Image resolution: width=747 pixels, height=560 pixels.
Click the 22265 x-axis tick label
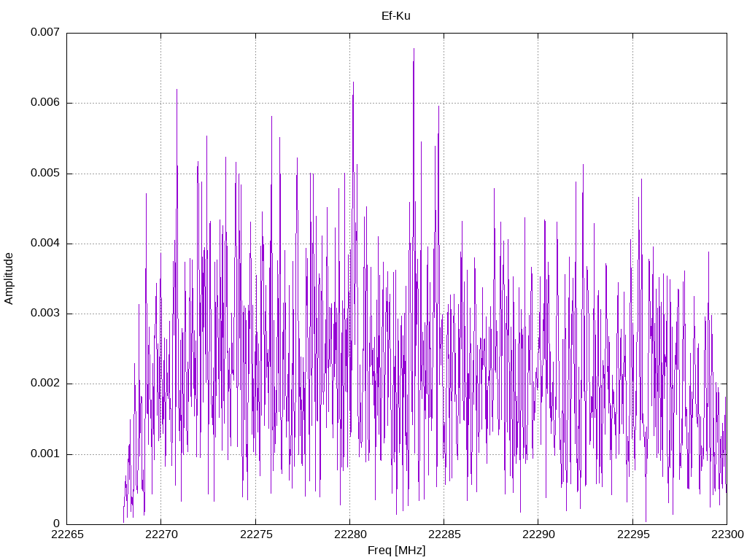coord(66,534)
